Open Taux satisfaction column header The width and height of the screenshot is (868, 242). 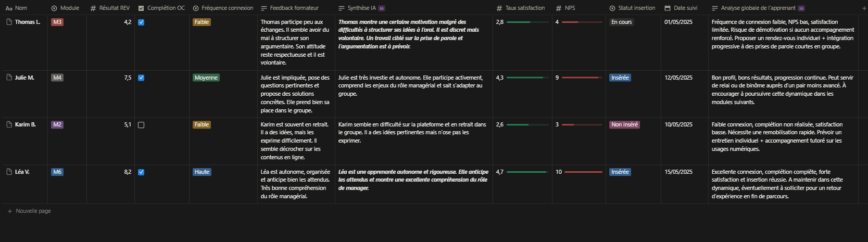coord(520,8)
